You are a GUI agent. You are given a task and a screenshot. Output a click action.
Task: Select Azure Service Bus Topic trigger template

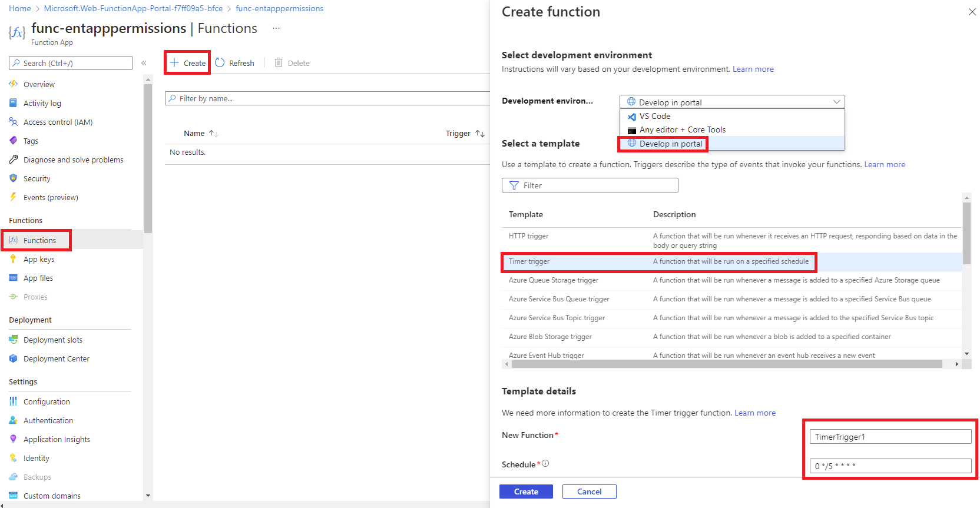click(731, 318)
